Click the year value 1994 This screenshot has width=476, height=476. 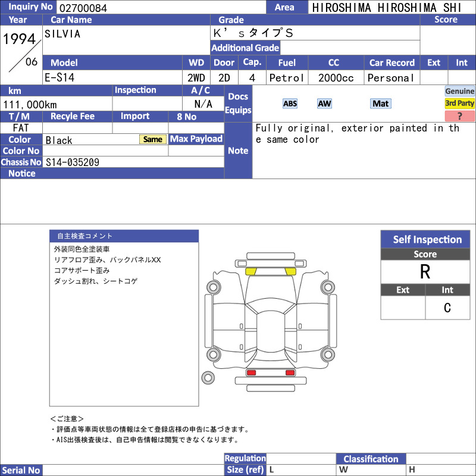(x=20, y=39)
